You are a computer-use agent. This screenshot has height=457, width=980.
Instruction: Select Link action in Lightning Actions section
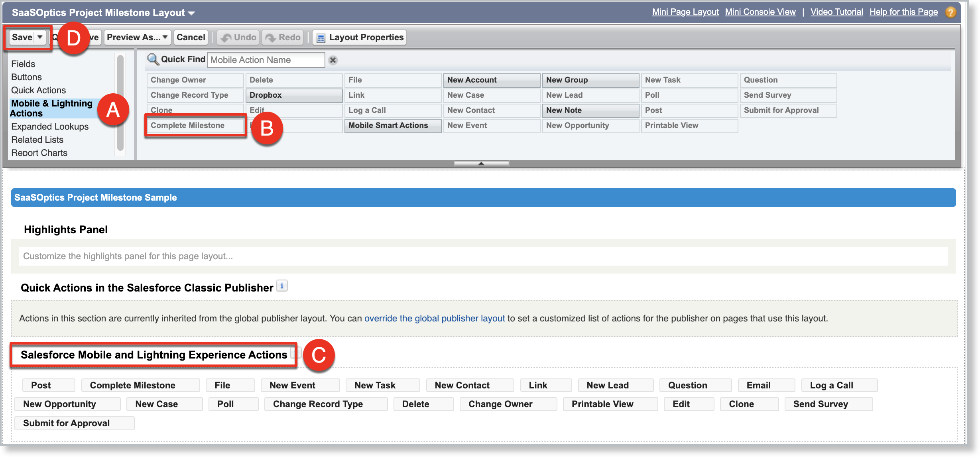[546, 385]
